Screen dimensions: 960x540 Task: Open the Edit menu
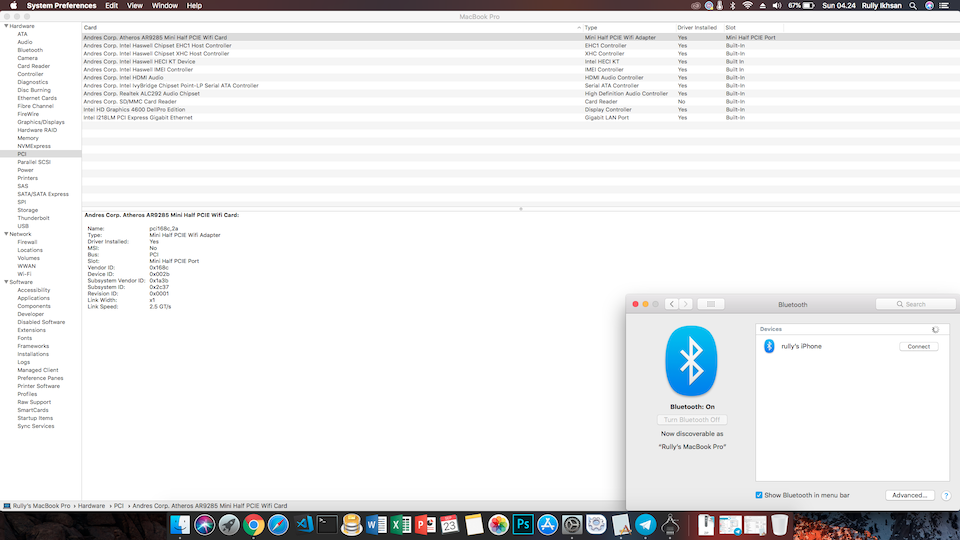point(111,6)
